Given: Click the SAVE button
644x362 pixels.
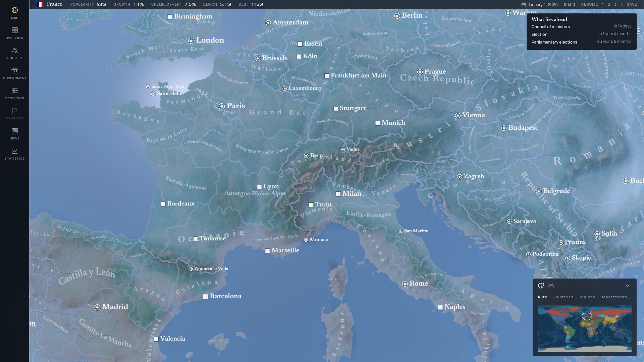Looking at the screenshot, I should pos(632,5).
